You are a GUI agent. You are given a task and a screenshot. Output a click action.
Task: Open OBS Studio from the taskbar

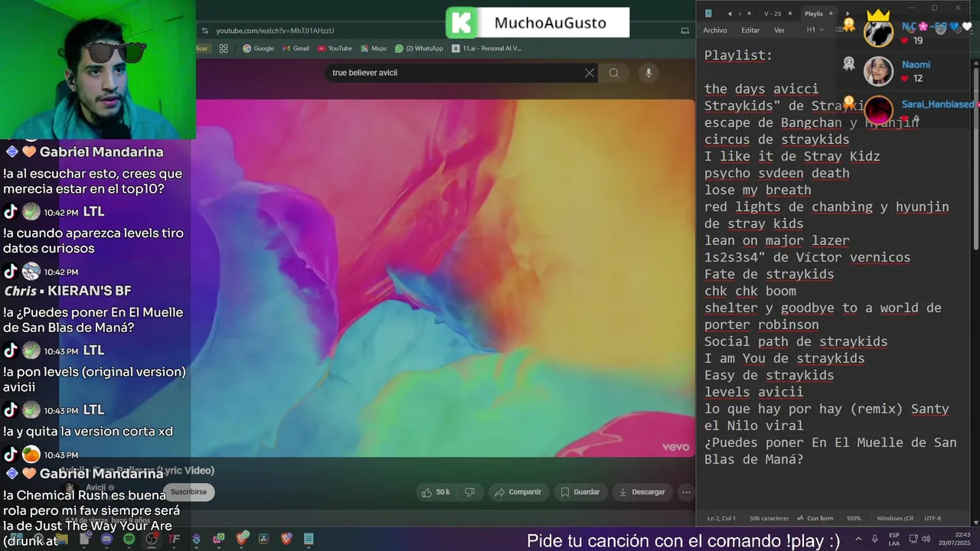[152, 540]
